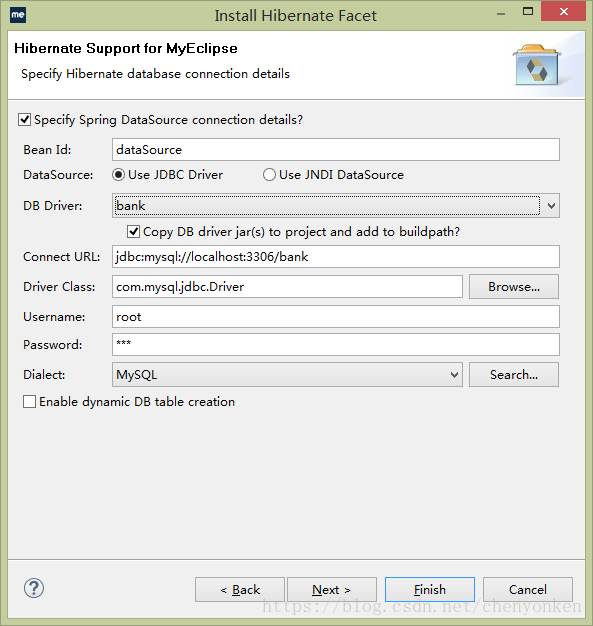Focus the Username field containing root
The width and height of the screenshot is (593, 626).
[x=335, y=317]
